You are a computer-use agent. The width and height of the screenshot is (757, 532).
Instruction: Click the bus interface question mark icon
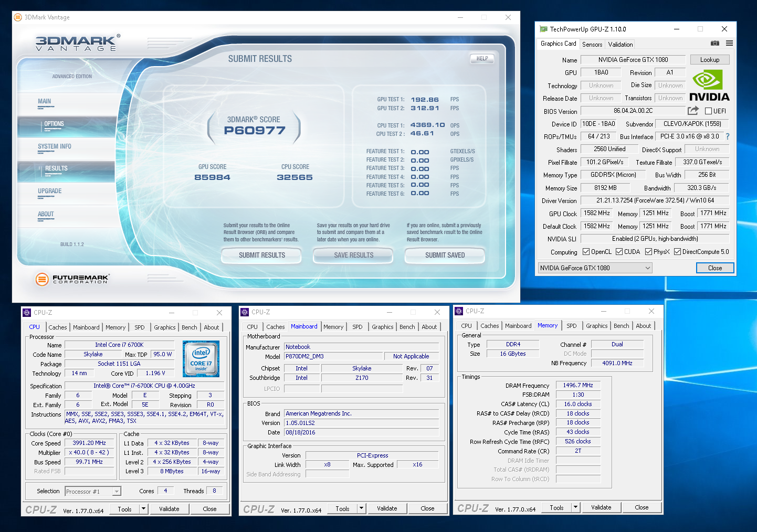coord(728,136)
